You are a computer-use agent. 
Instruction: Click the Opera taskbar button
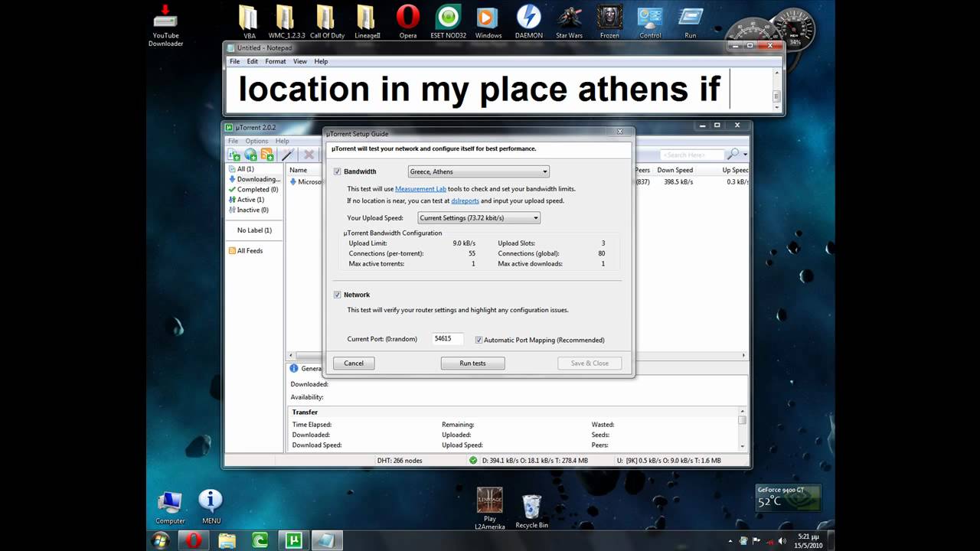point(193,540)
